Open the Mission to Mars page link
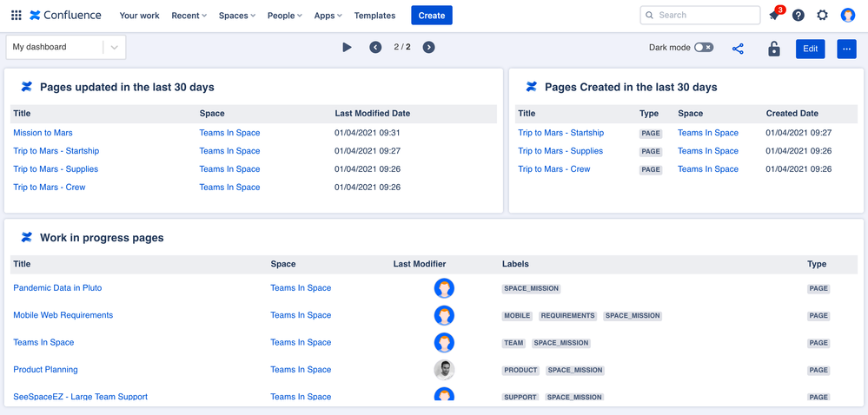 pos(43,133)
